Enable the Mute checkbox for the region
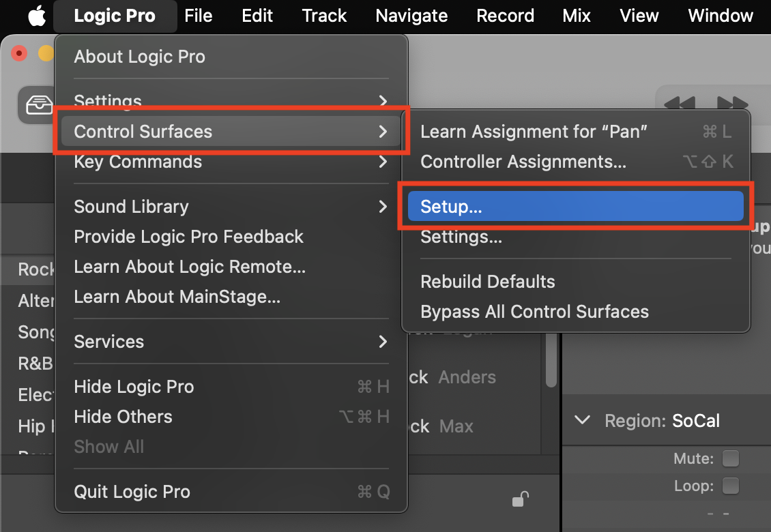Image resolution: width=771 pixels, height=532 pixels. (x=730, y=458)
